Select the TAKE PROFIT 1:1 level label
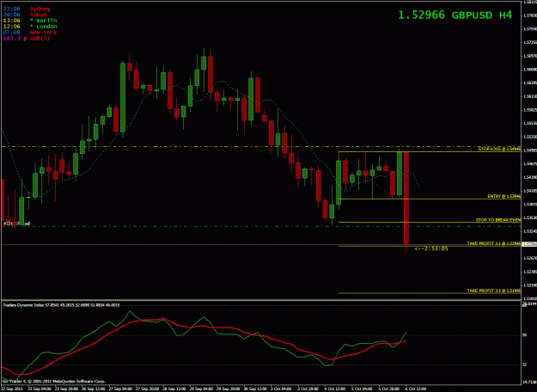537x392 pixels. click(494, 243)
